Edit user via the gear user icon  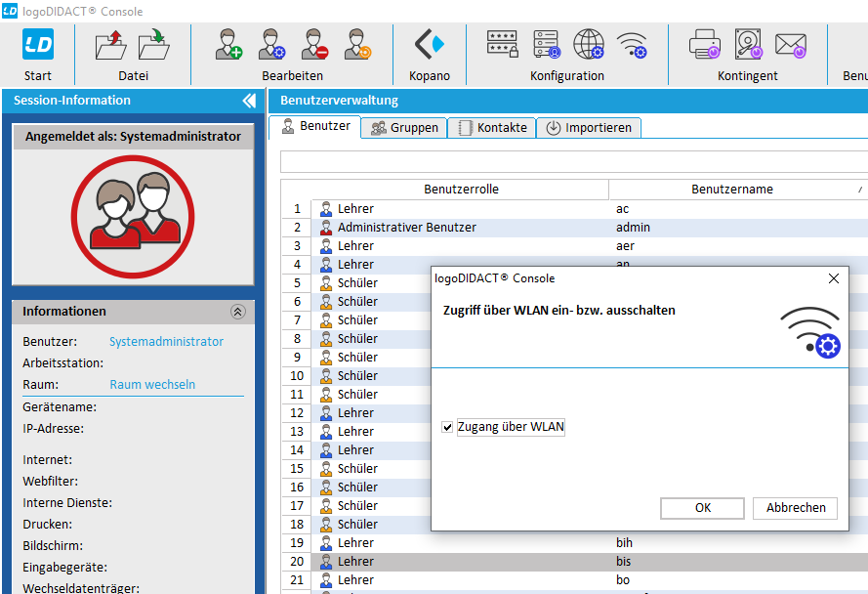pyautogui.click(x=271, y=44)
